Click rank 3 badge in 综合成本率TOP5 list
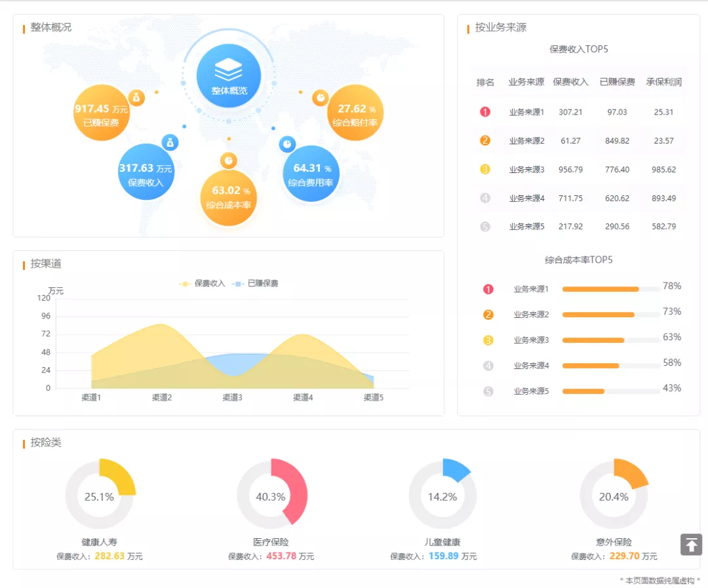The width and height of the screenshot is (708, 588). 488,340
